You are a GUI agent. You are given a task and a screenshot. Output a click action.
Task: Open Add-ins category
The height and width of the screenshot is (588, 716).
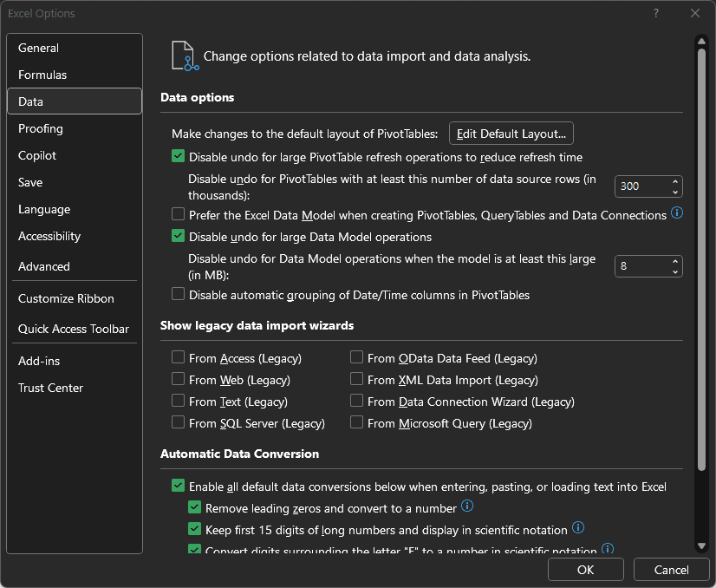tap(75, 361)
